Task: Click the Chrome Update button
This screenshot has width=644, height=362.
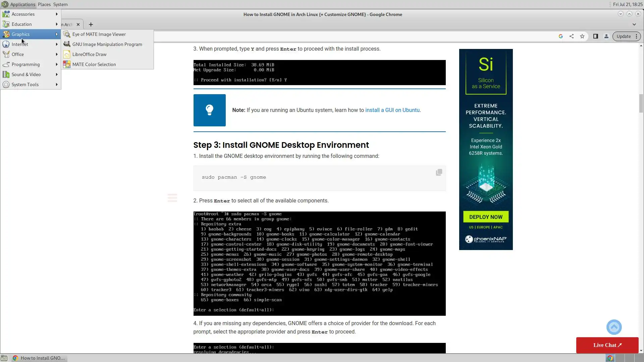Action: tap(624, 36)
